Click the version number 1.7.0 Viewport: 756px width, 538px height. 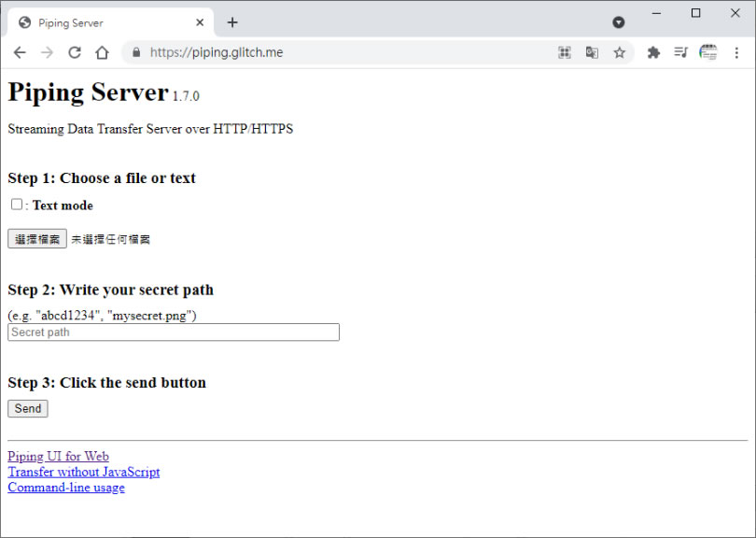[x=186, y=96]
